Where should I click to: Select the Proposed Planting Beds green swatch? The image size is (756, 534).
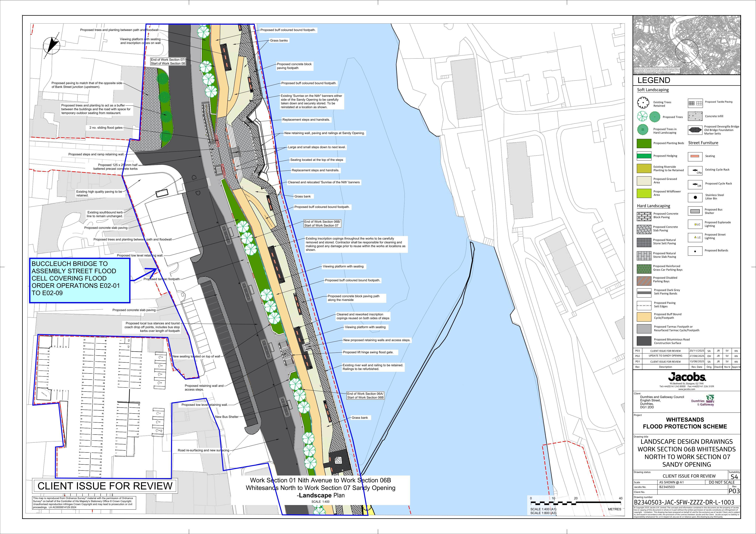click(644, 143)
